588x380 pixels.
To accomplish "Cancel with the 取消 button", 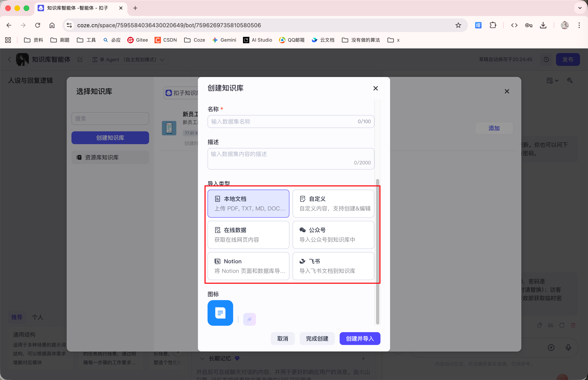I will click(282, 339).
